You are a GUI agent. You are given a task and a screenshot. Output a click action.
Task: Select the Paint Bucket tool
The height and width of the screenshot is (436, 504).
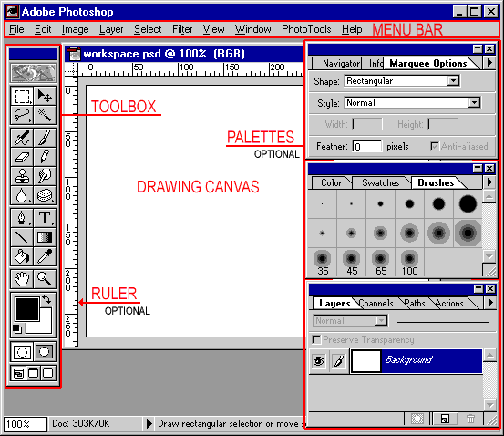tap(22, 256)
